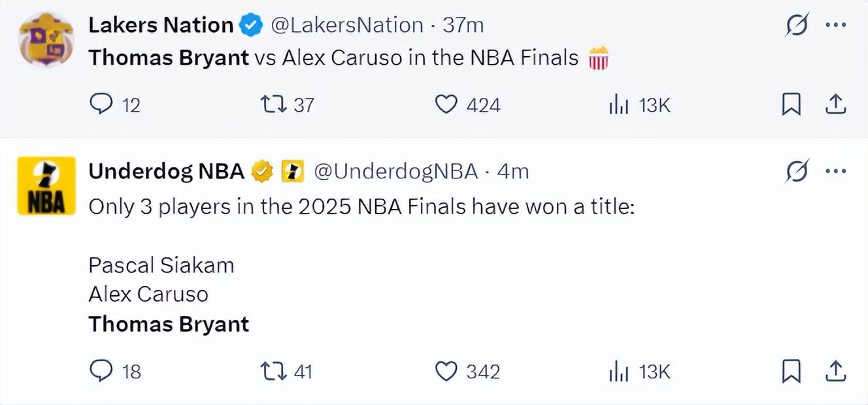This screenshot has width=868, height=405.
Task: View analytics for Underdog NBA tweet
Action: 618,371
